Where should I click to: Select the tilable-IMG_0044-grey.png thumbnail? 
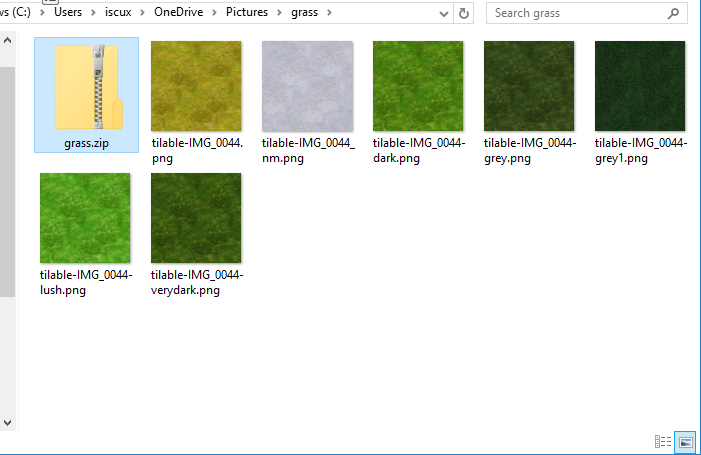click(529, 86)
